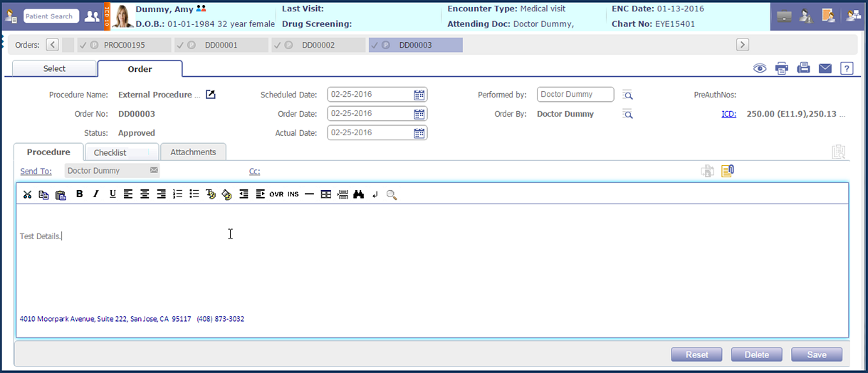The height and width of the screenshot is (373, 868).
Task: Click the first printer icon
Action: (782, 68)
